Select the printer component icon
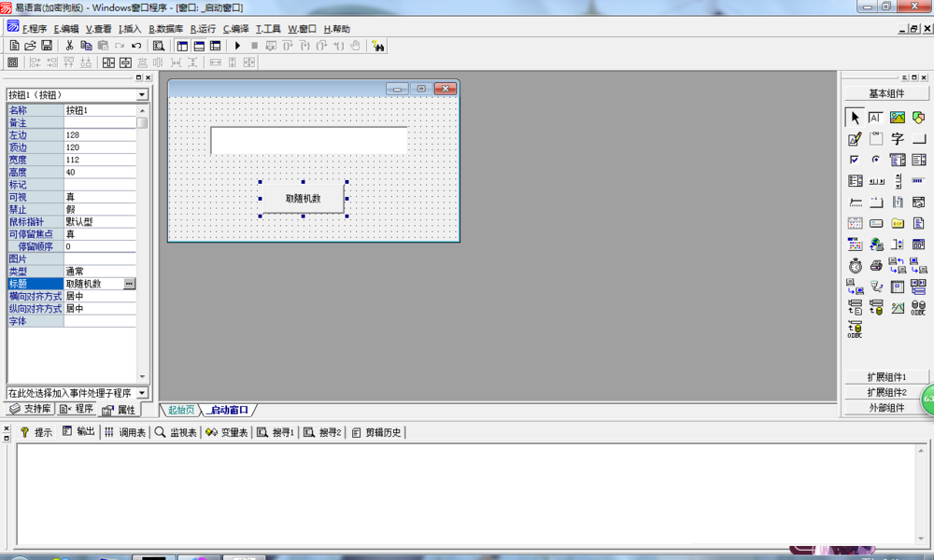This screenshot has width=934, height=560. tap(876, 266)
